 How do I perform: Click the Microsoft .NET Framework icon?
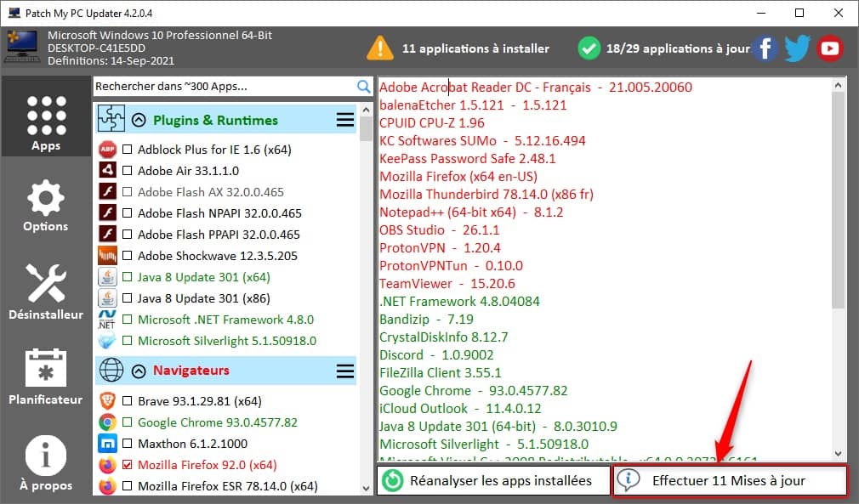click(107, 320)
